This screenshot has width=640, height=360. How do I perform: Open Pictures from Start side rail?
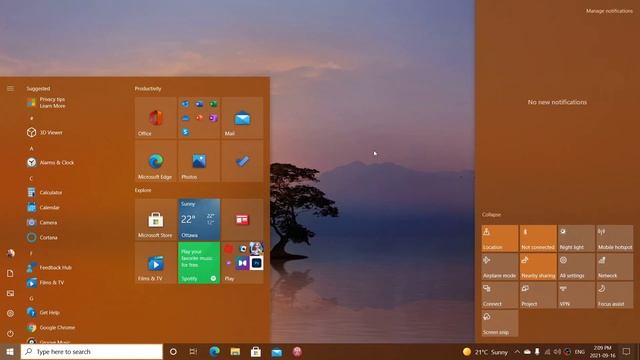11,293
